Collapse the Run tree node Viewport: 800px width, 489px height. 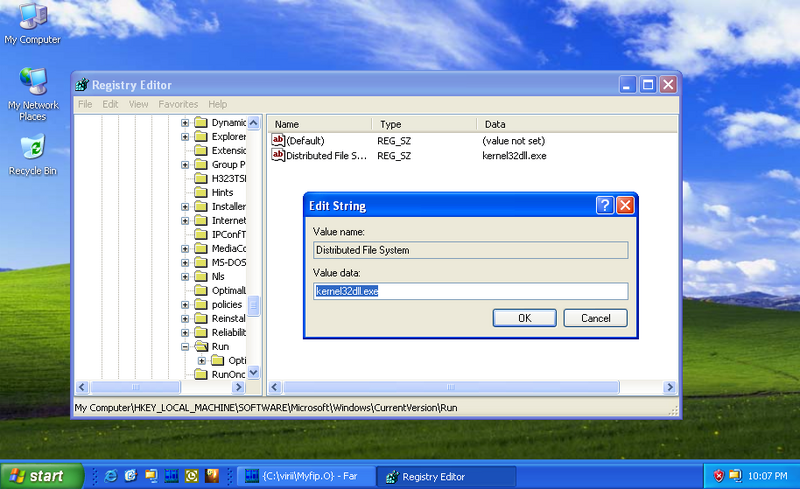(x=185, y=347)
